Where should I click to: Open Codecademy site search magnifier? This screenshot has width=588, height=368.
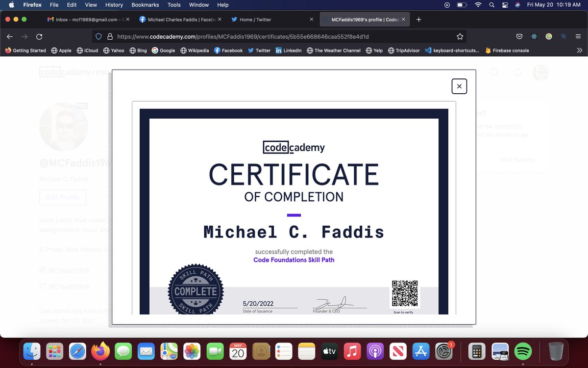[495, 73]
